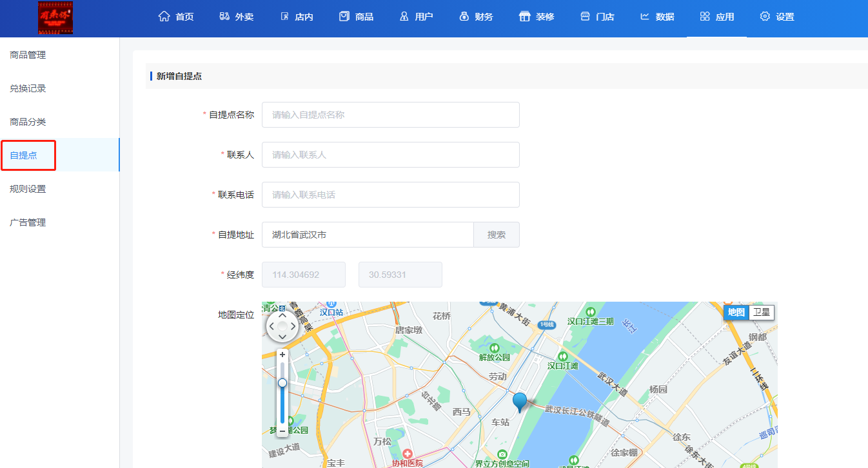Click the 唐家墩 label on map

[408, 330]
